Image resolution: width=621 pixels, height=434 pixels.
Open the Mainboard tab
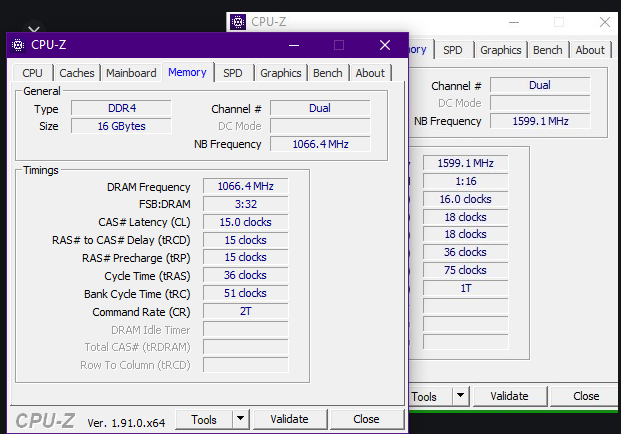131,73
